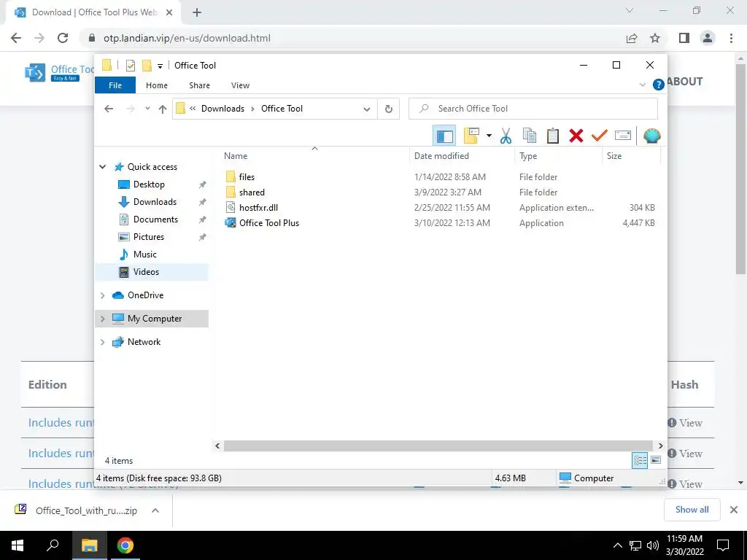Toggle the preview pane layout button
This screenshot has width=747, height=560.
pyautogui.click(x=444, y=136)
